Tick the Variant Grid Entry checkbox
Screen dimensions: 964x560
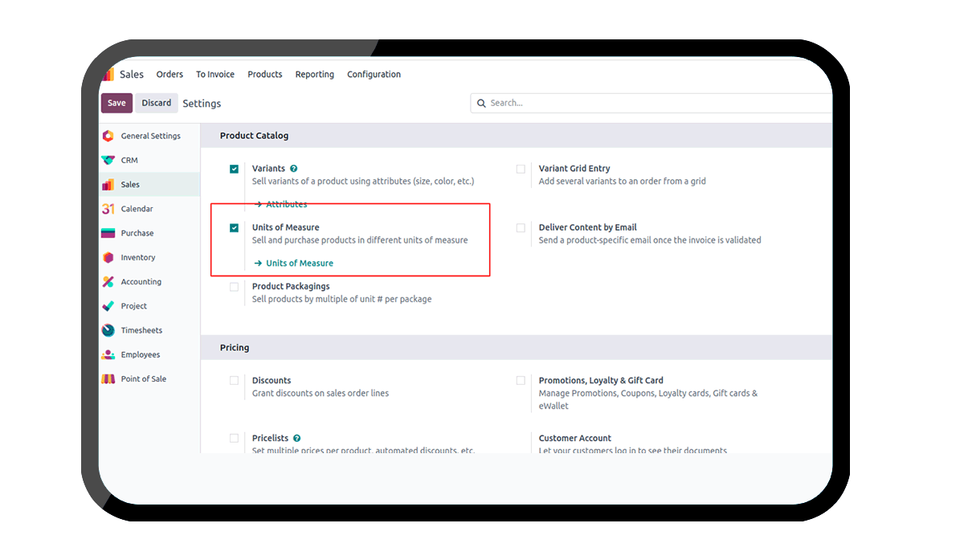[521, 170]
